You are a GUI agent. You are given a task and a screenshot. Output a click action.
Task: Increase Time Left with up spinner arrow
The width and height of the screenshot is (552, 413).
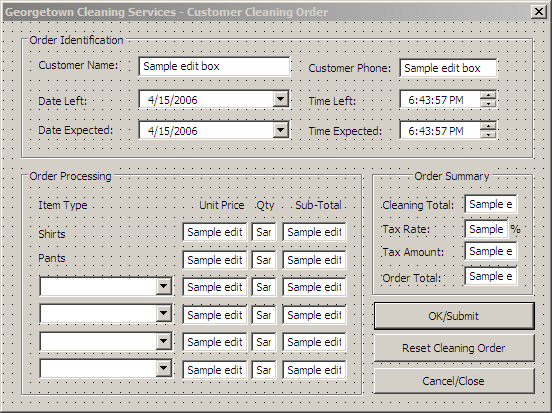coord(488,96)
